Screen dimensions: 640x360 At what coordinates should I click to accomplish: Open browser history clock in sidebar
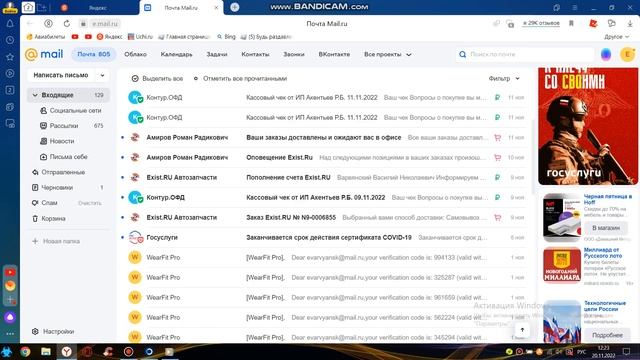point(10,40)
